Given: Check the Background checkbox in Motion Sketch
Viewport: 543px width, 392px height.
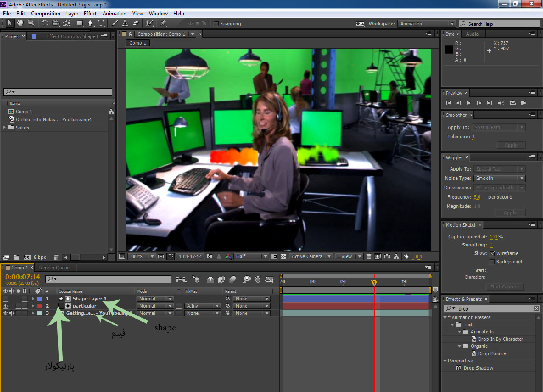Looking at the screenshot, I should coord(492,262).
